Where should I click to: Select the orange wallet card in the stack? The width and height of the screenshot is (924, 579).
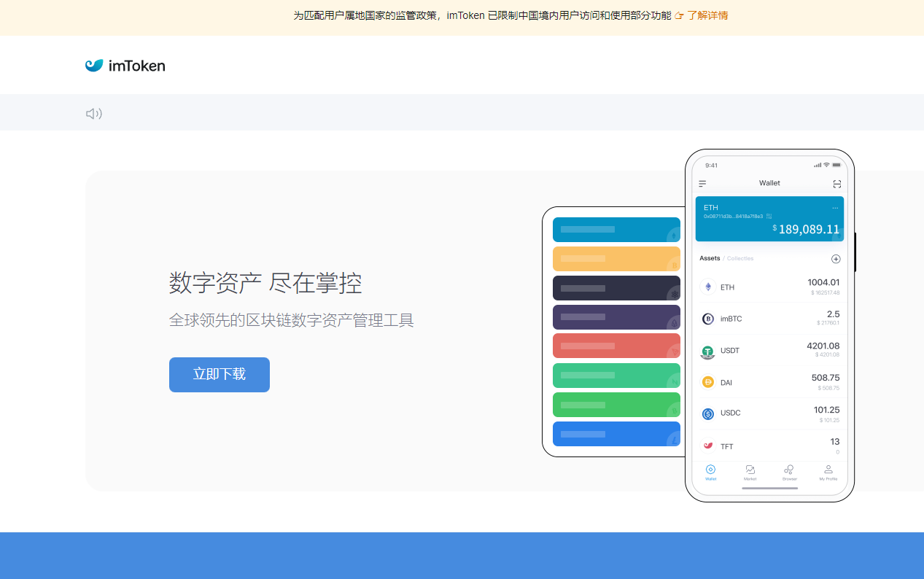[x=616, y=259]
